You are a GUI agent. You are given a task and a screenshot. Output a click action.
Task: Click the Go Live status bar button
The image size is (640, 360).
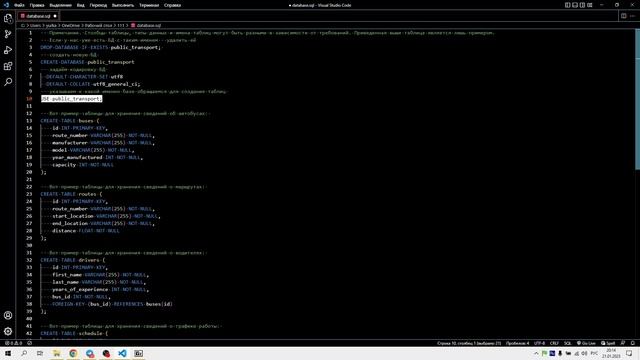(x=586, y=343)
